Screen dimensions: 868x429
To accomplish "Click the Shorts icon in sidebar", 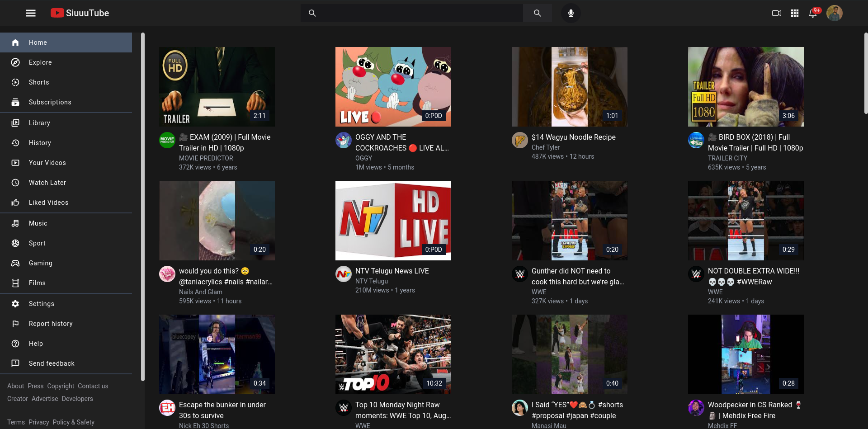I will click(15, 82).
